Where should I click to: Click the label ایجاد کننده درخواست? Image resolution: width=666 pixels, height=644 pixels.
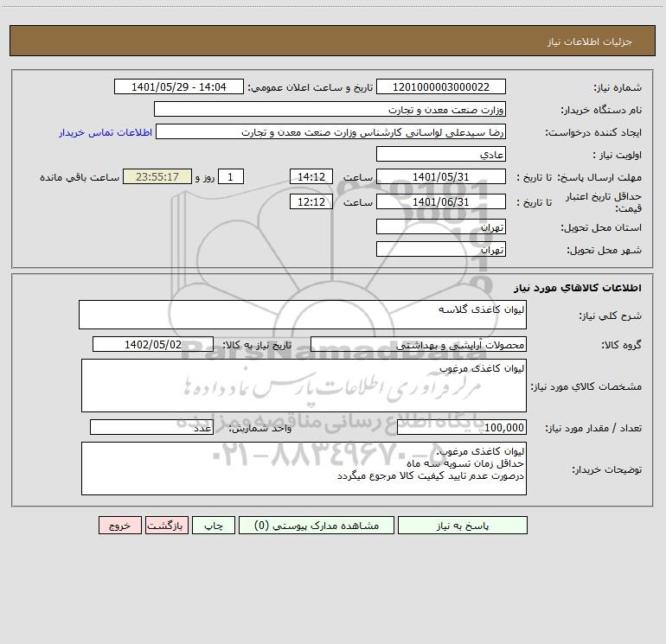click(593, 132)
